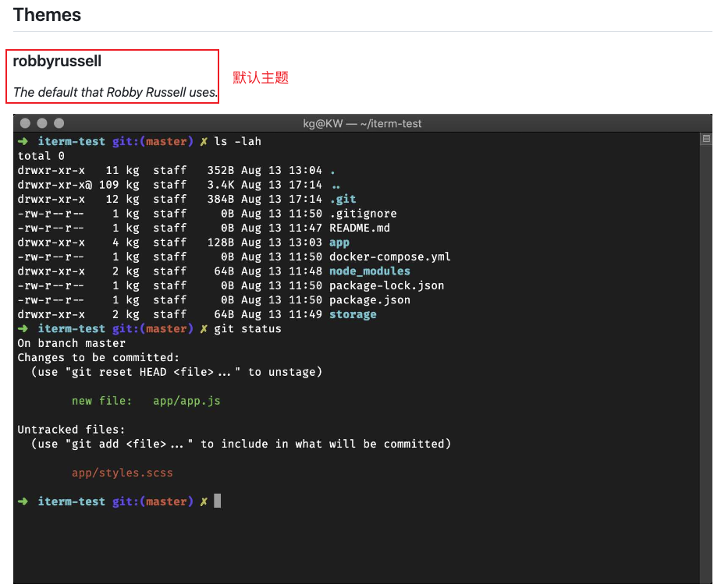Viewport: 721px width, 588px height.
Task: Select the app directory in listing
Action: pyautogui.click(x=339, y=243)
